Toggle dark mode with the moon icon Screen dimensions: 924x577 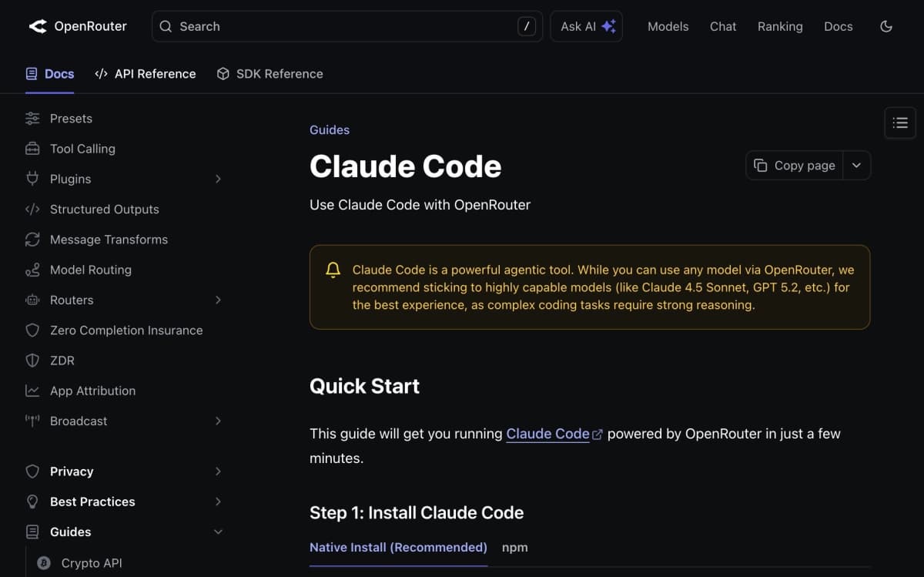(886, 25)
